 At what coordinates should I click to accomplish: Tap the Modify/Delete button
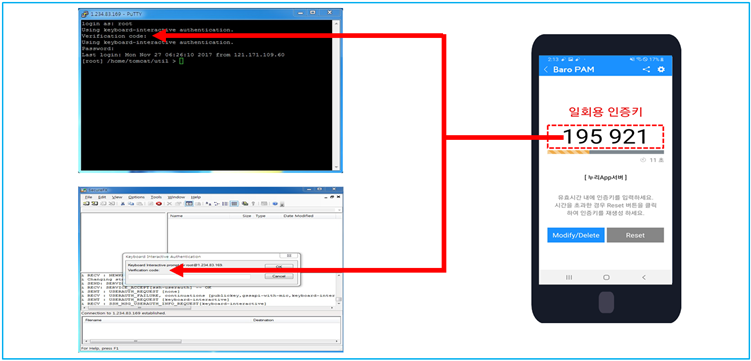click(x=576, y=235)
